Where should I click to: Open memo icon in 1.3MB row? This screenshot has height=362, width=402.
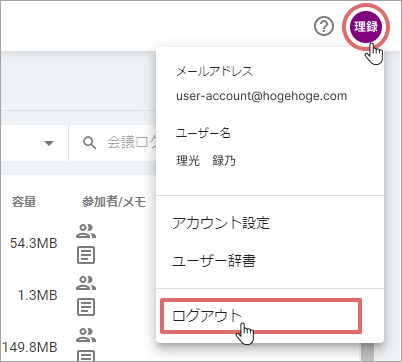tap(86, 307)
